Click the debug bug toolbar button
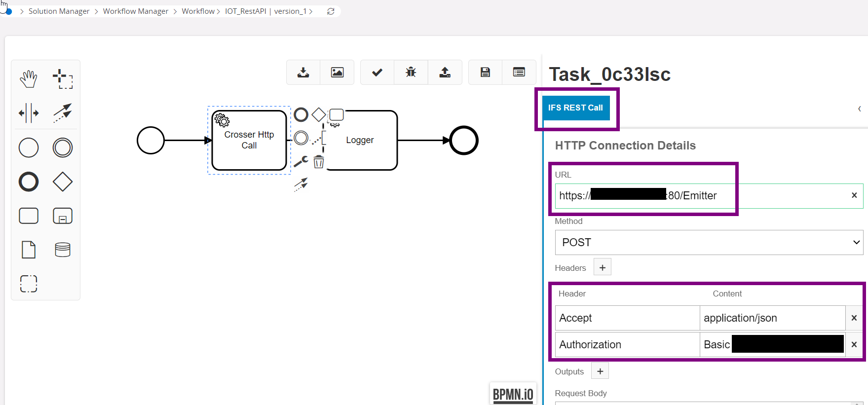The width and height of the screenshot is (868, 405). click(411, 73)
